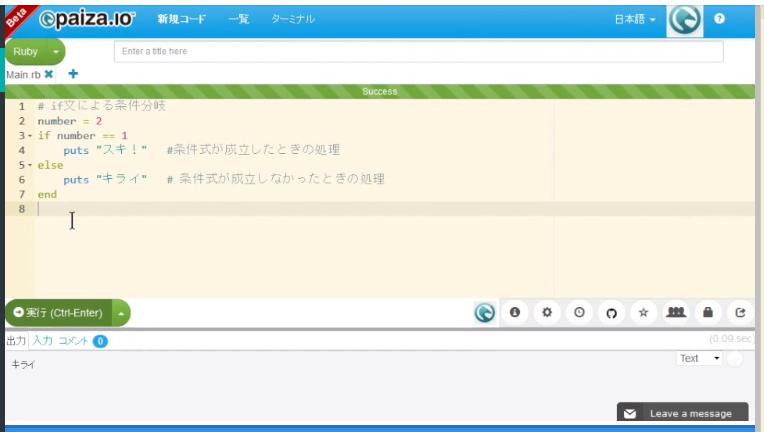
Task: Click the paiza avatar icon in bottom toolbar
Action: pos(484,313)
